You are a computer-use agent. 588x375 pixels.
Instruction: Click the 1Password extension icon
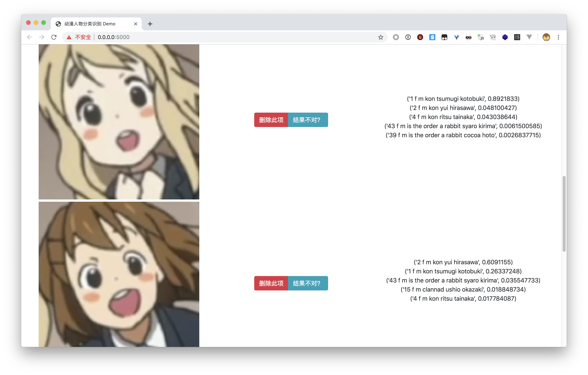408,37
